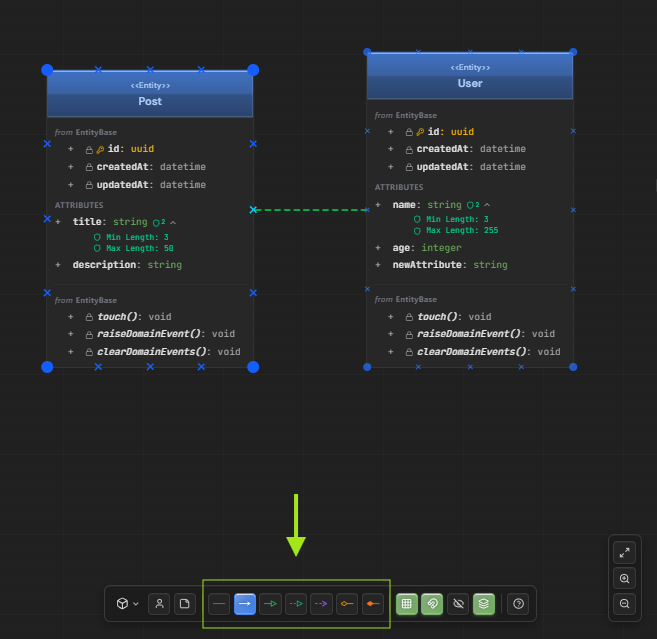Click the fit-to-screen expand button
The height and width of the screenshot is (639, 657).
pyautogui.click(x=625, y=552)
